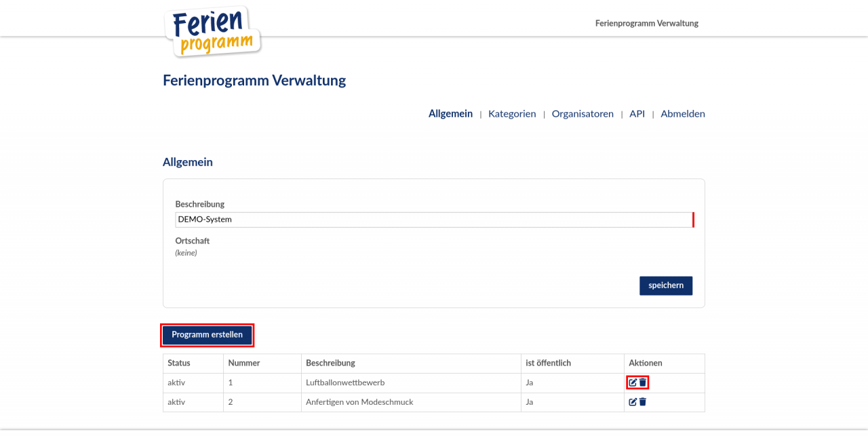Screen dimensions: 868x436
Task: Click the Nummer column header
Action: (262, 363)
